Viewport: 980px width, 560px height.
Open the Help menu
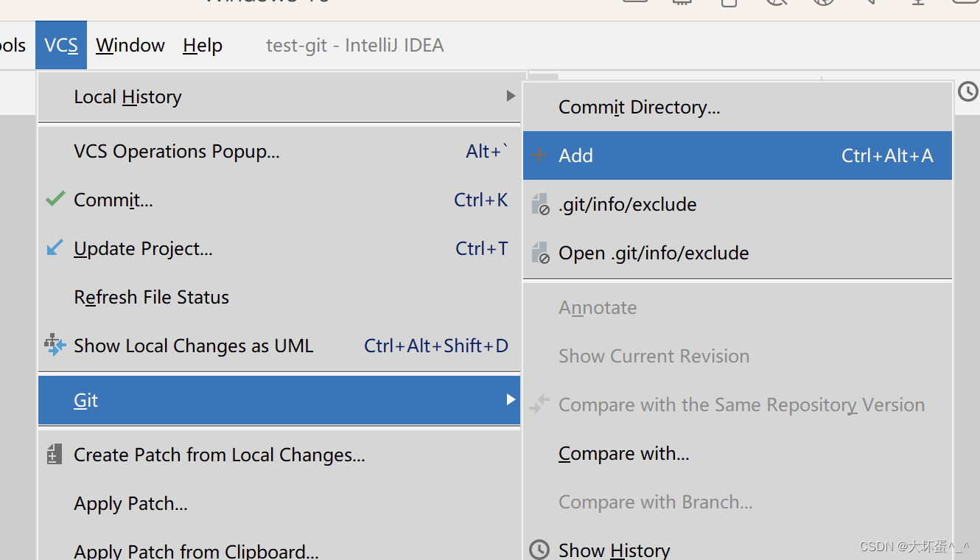(203, 46)
